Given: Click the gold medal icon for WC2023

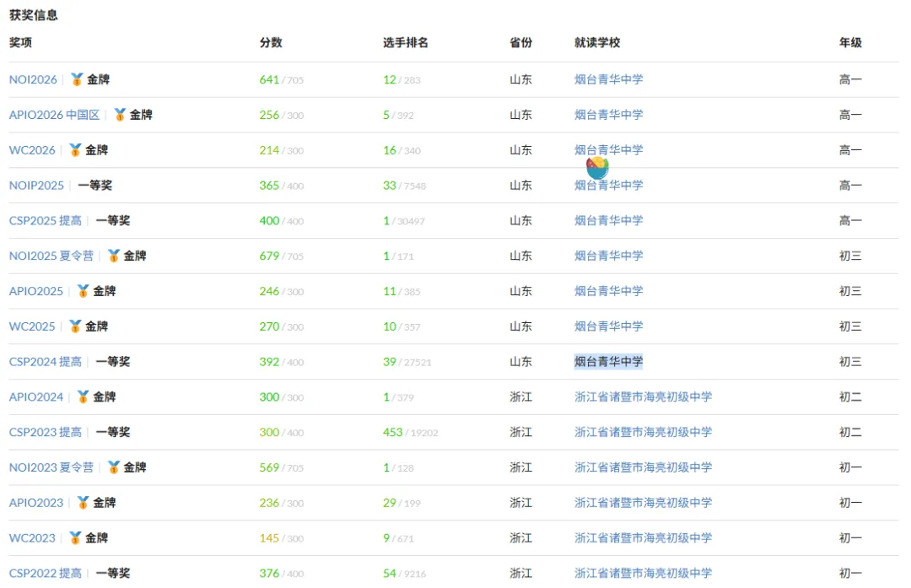Looking at the screenshot, I should coord(75,538).
